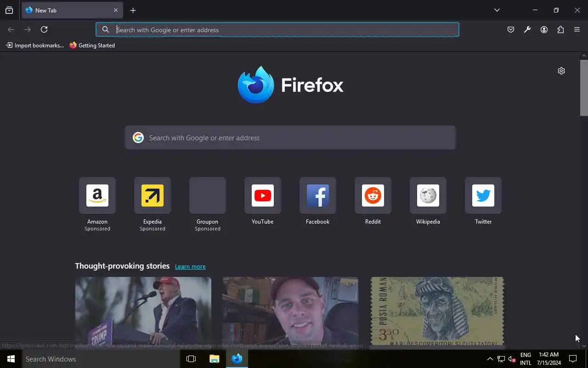Open Import bookmarks item
The image size is (588, 368).
pos(35,45)
